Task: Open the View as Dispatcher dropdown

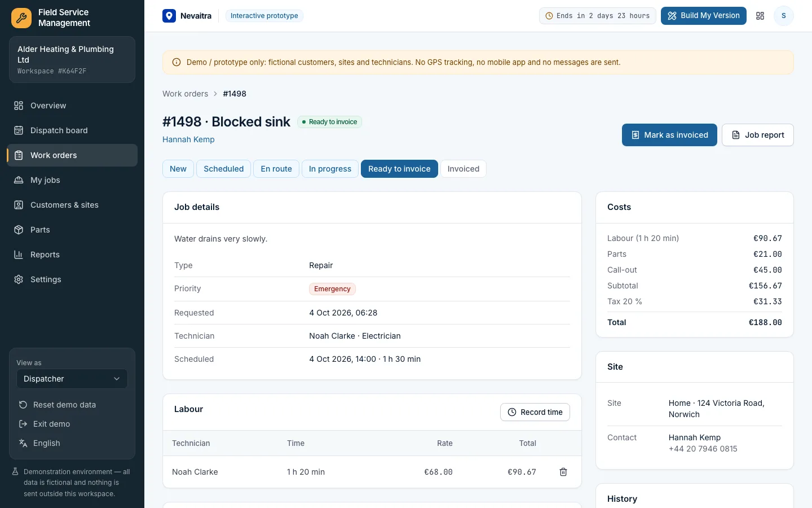Action: pos(72,379)
